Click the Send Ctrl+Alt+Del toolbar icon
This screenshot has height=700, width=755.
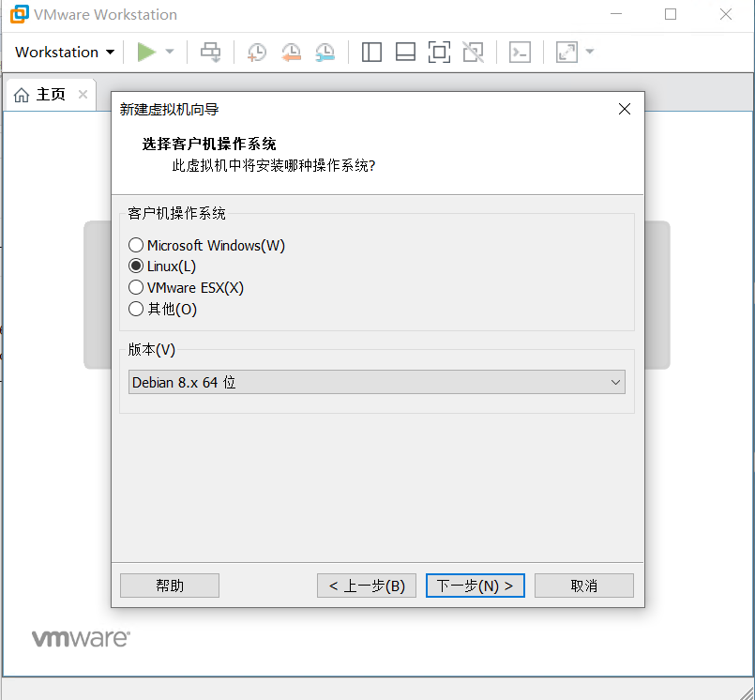pos(211,52)
